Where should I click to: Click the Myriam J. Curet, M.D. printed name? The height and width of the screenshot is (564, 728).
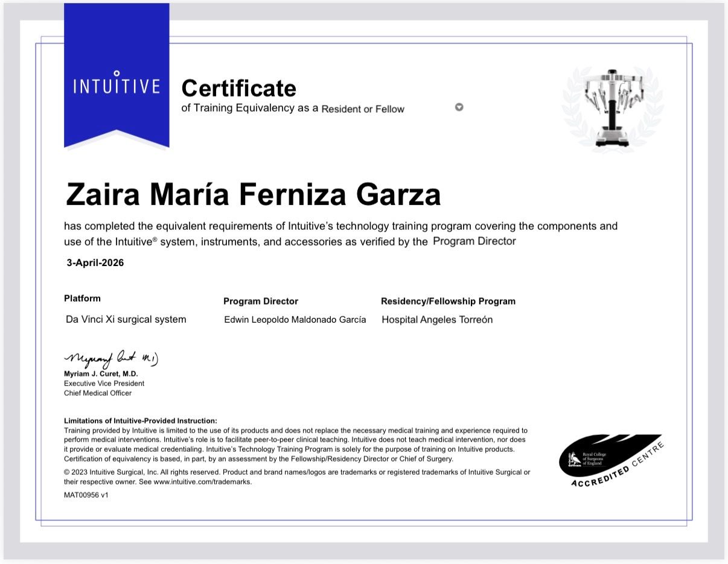(101, 374)
